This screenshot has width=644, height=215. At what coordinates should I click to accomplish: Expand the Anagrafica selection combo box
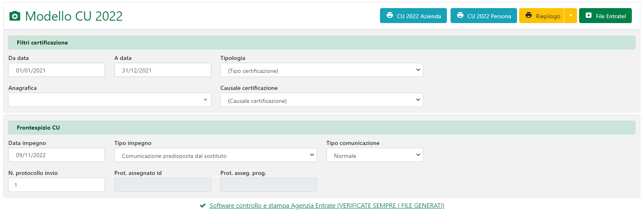[109, 100]
